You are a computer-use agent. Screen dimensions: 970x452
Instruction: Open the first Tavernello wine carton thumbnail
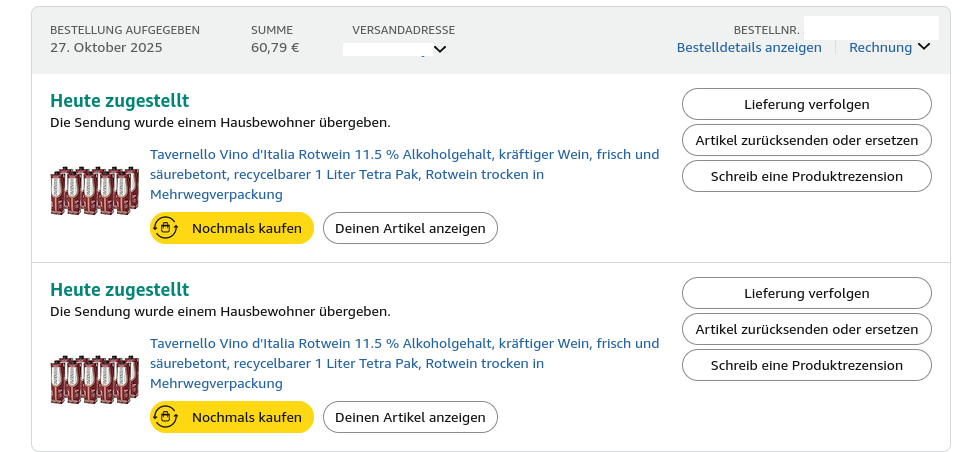95,190
